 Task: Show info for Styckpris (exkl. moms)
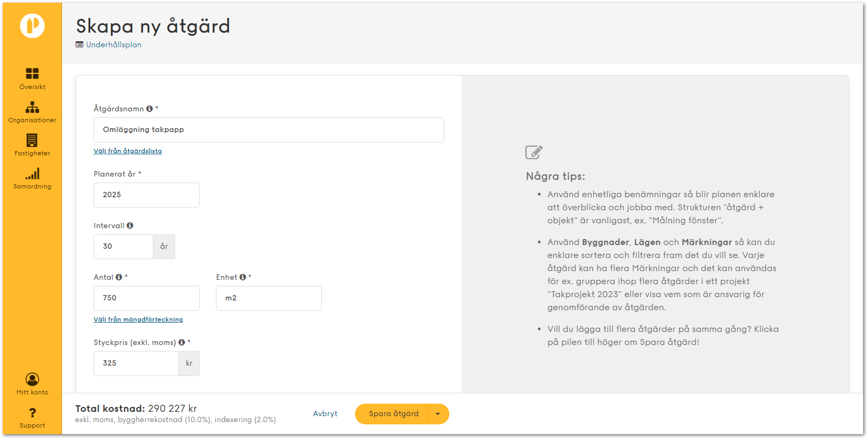(182, 342)
